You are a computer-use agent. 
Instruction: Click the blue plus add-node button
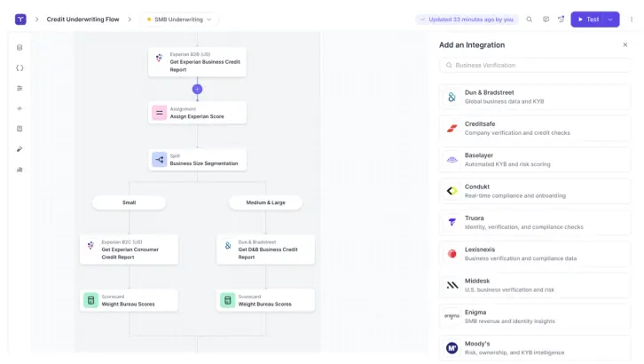(197, 89)
